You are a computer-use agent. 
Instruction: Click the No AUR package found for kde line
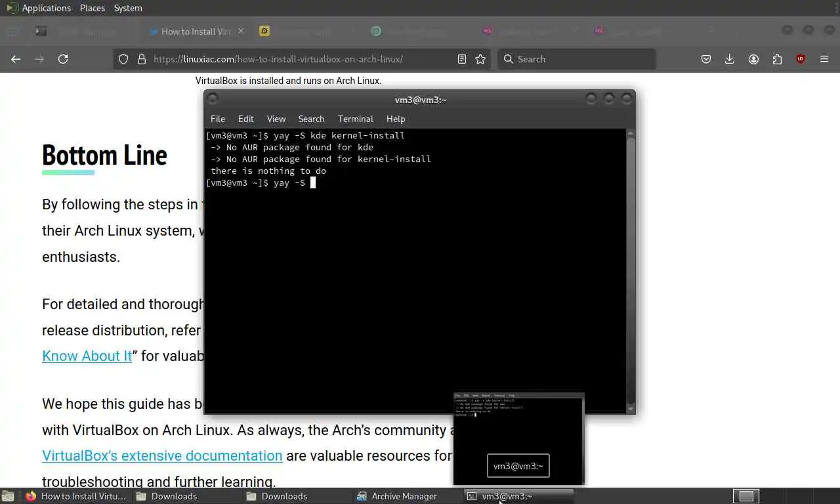click(292, 147)
